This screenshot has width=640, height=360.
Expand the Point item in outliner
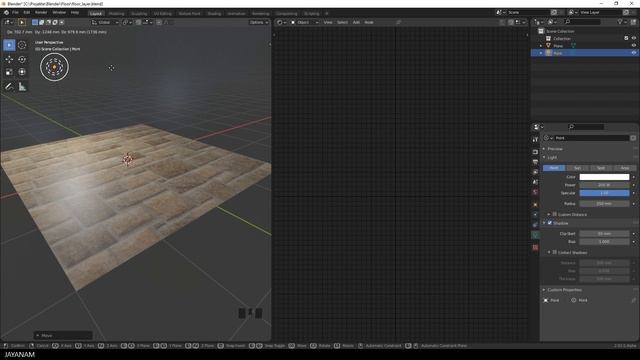point(541,53)
